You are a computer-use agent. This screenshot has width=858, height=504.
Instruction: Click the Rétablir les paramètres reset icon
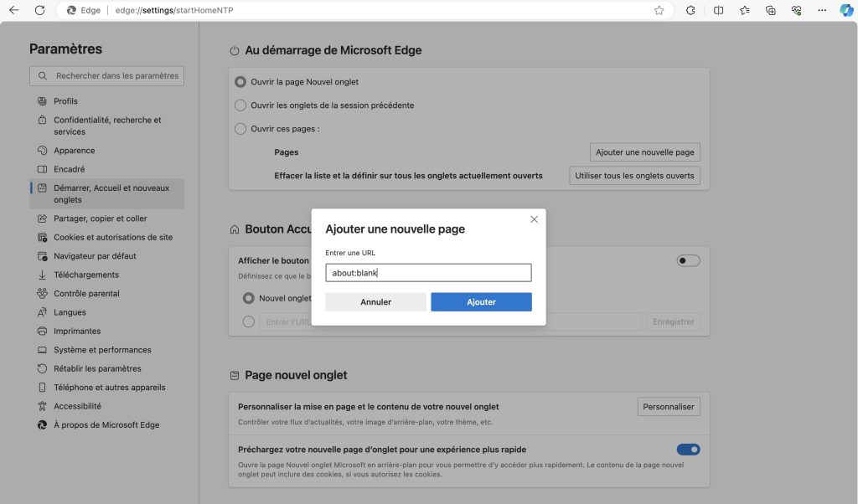point(42,368)
